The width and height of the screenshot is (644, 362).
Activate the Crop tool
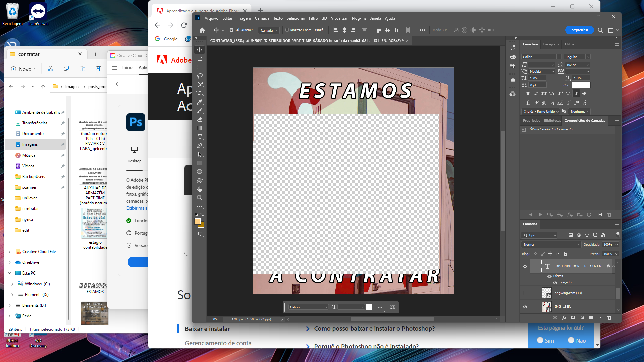coord(199,93)
